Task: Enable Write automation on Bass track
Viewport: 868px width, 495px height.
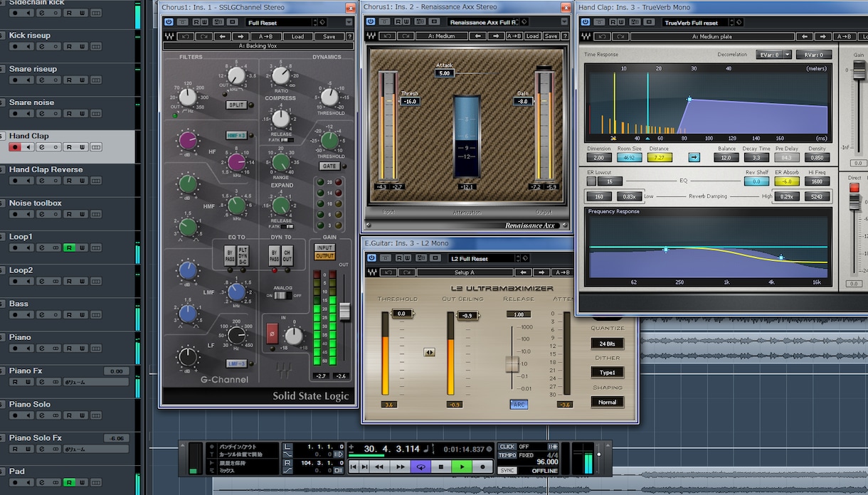Action: [x=83, y=315]
